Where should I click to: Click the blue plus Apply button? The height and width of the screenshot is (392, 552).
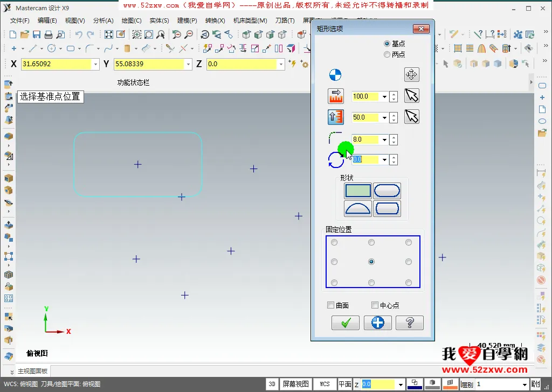(377, 323)
